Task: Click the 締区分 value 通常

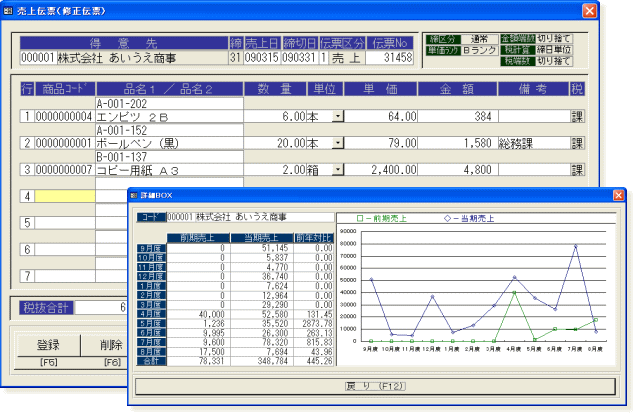Action: click(x=480, y=39)
